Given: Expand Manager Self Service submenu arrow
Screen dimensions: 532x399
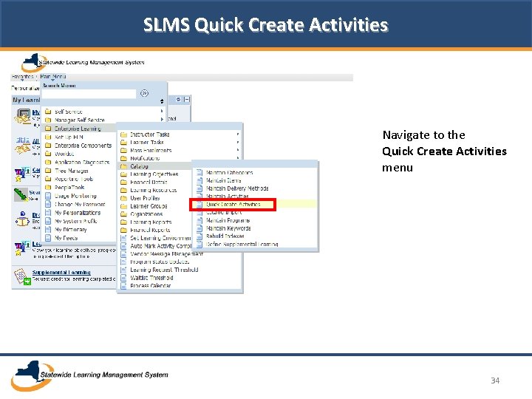Looking at the screenshot, I should (162, 119).
